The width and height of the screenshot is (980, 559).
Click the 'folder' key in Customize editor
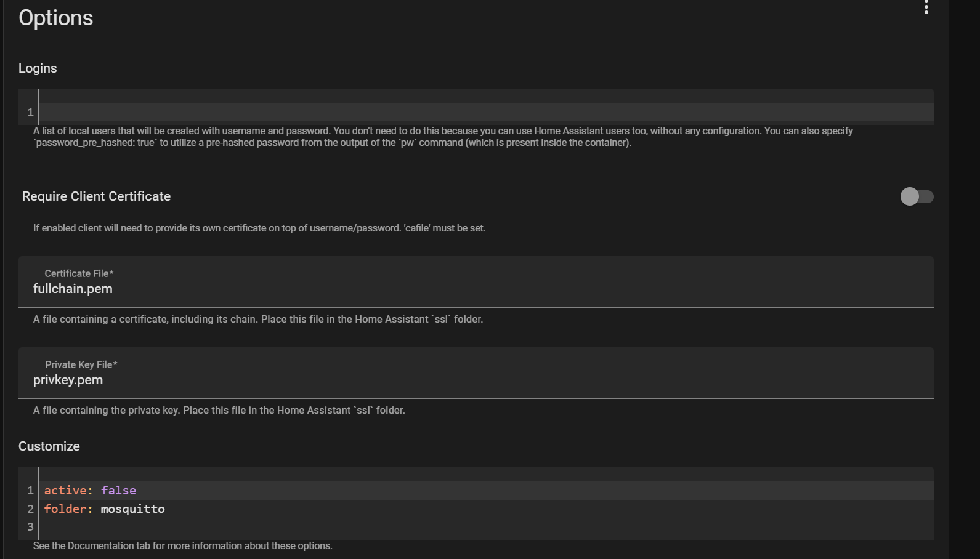pos(65,509)
